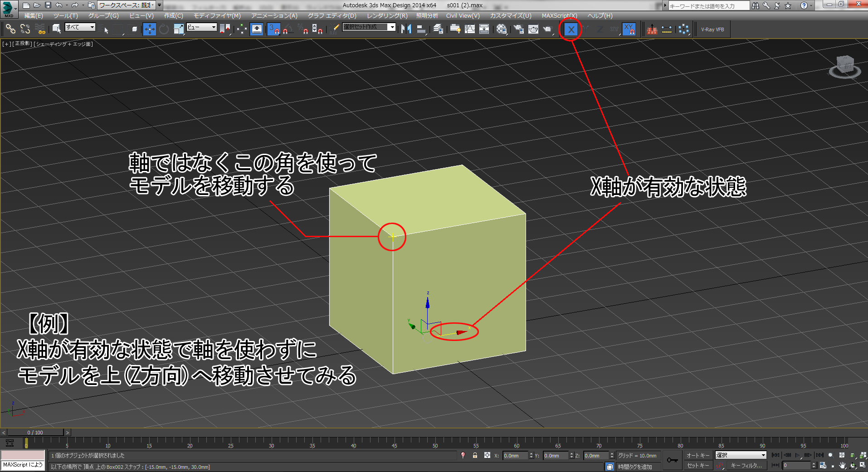Screen dimensions: 868x472
Task: Click the Mirror tool icon
Action: coord(406,29)
